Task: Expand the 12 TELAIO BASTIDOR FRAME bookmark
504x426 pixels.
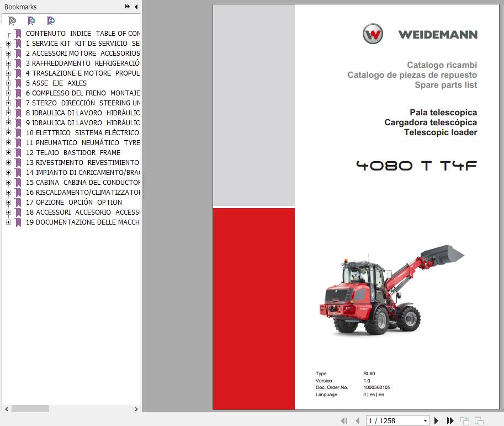Action: 8,153
